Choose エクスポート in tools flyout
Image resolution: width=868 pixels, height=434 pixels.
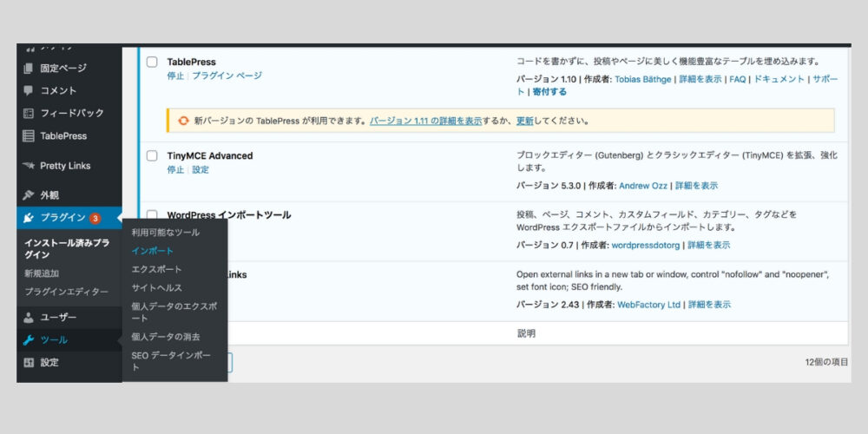click(x=156, y=270)
